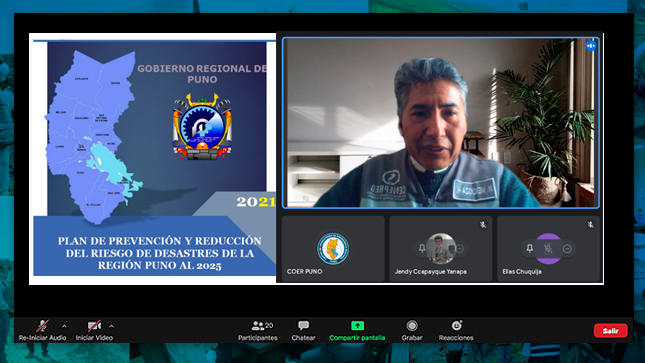Click the shared Plan de Prevención slide
The height and width of the screenshot is (363, 645).
coord(154,158)
